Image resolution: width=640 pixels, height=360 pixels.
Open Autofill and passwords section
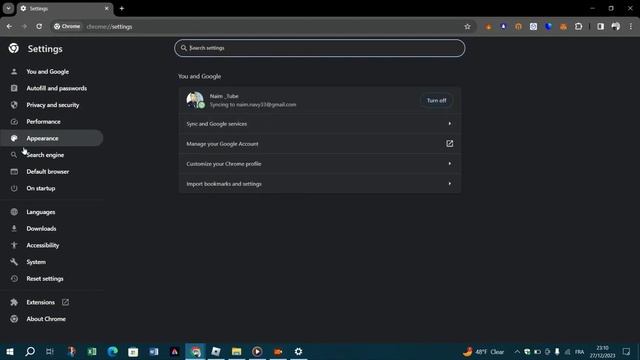click(56, 88)
